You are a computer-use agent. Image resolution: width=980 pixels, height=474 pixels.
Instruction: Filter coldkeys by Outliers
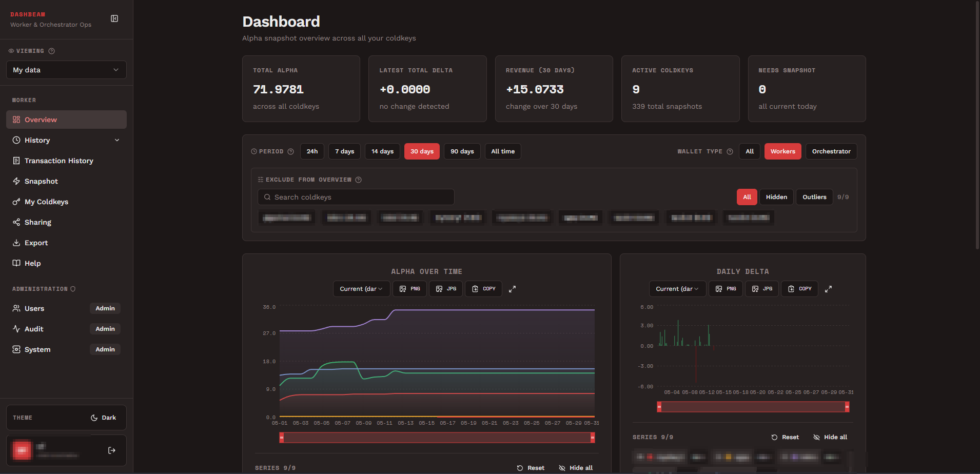tap(814, 197)
